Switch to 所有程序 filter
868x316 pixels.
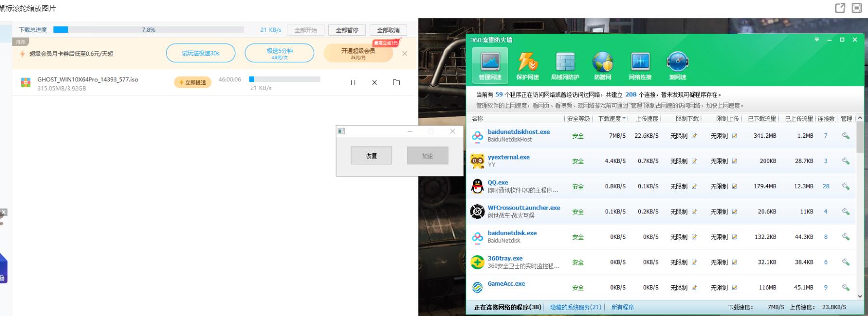pos(622,307)
